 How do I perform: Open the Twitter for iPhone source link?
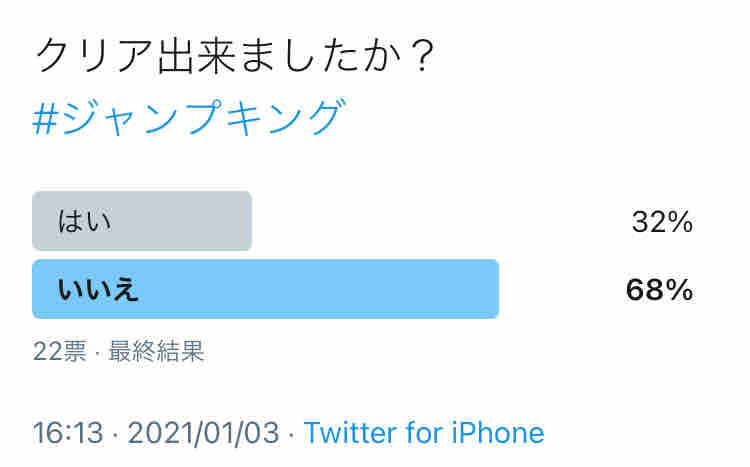pyautogui.click(x=424, y=433)
